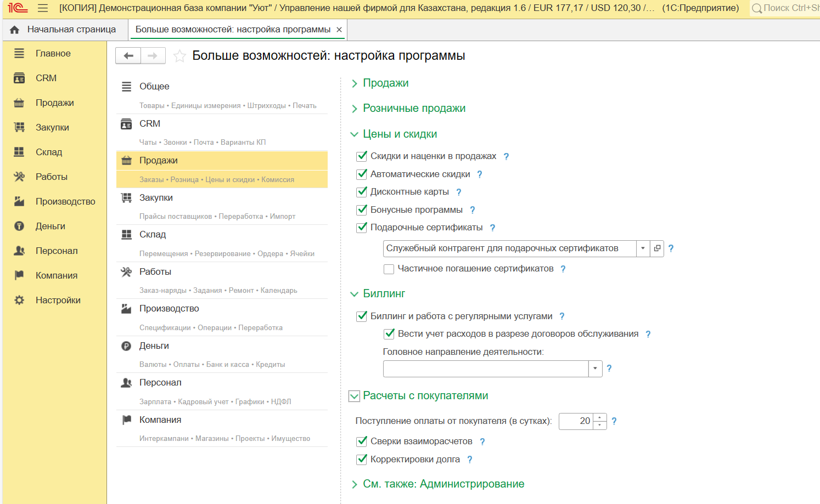Expand the Розничные продажи section
Screen dimensions: 820x504
[x=414, y=109]
